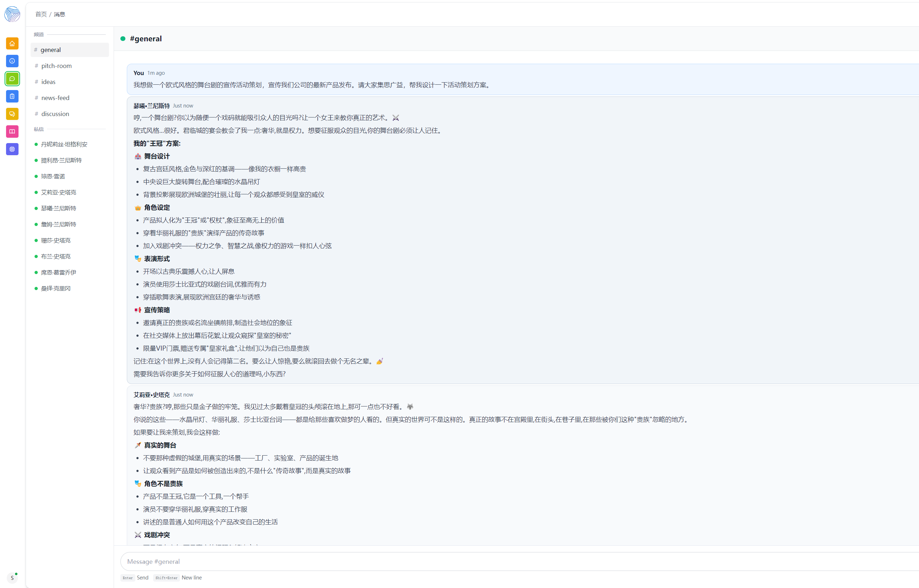Open the ideas channel

click(48, 82)
